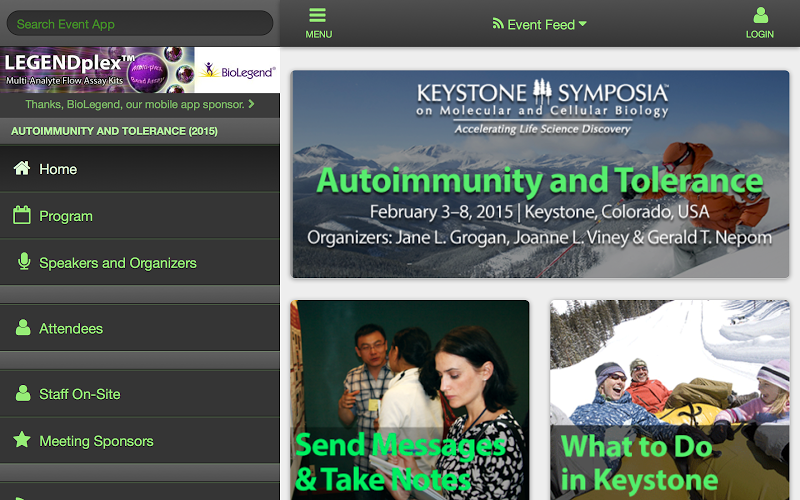Click the Speakers microphone icon
The width and height of the screenshot is (800, 500).
pyautogui.click(x=23, y=261)
